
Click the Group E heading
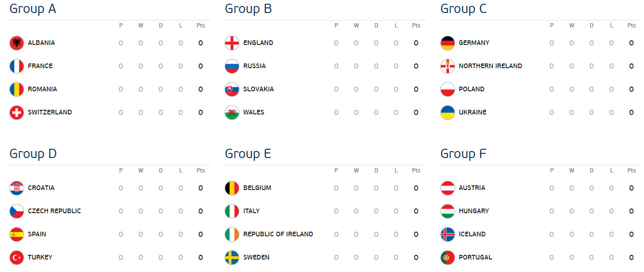(x=248, y=154)
